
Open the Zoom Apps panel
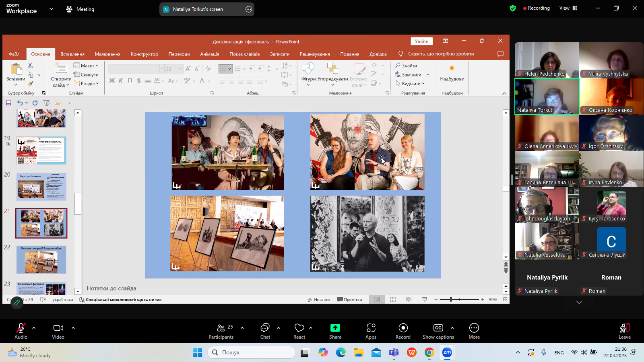tap(371, 328)
